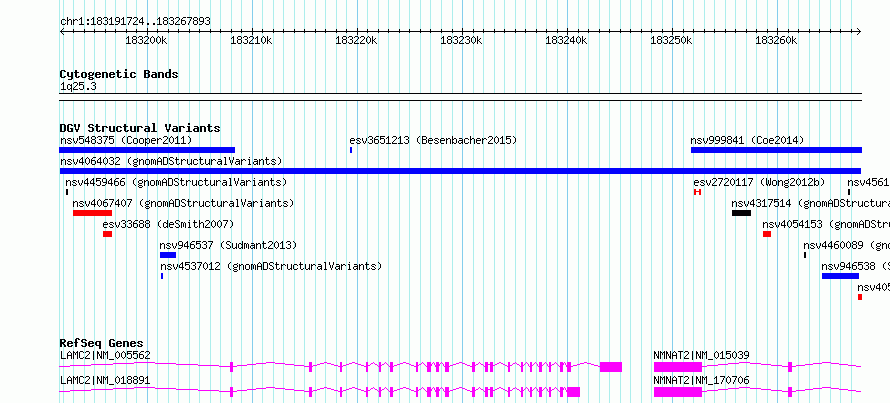
Task: Click the 183220k ruler label
Action: point(356,40)
